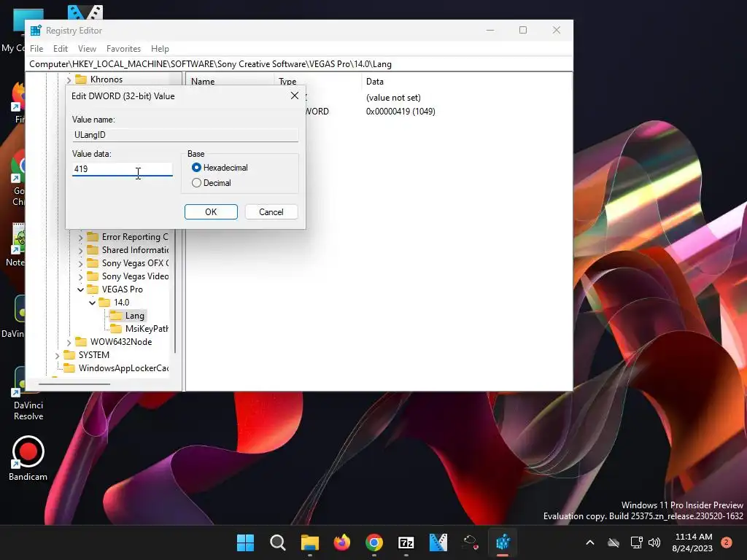Click the tree pane horizontal scrollbar

pyautogui.click(x=74, y=384)
